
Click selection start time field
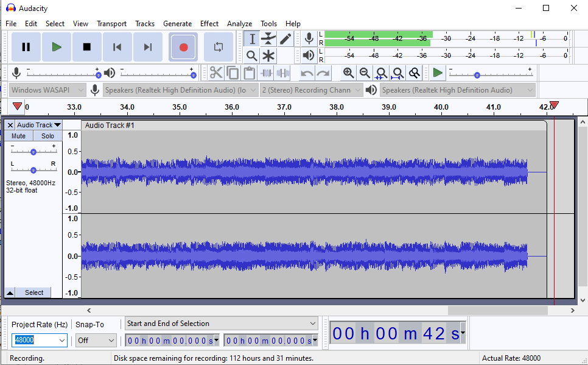pos(172,341)
